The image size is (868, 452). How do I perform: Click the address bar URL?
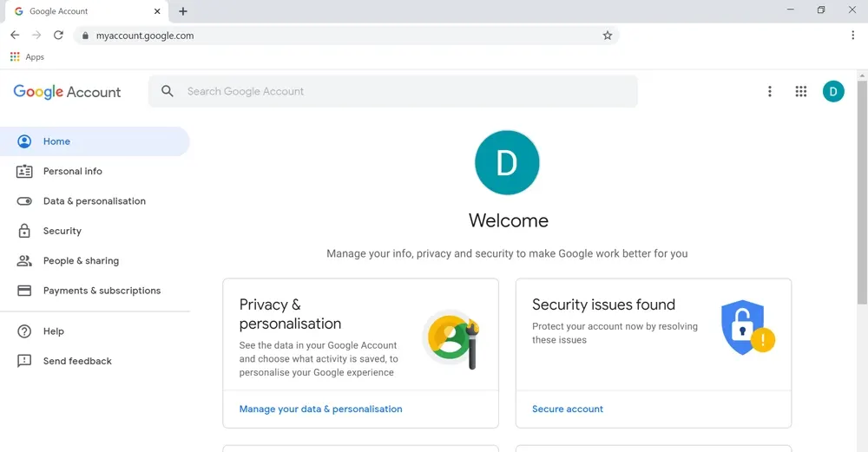point(145,36)
